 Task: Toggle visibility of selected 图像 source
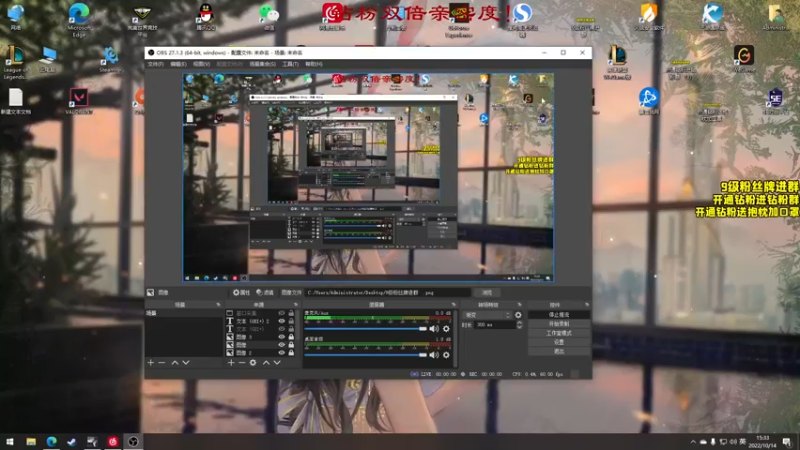pos(282,345)
